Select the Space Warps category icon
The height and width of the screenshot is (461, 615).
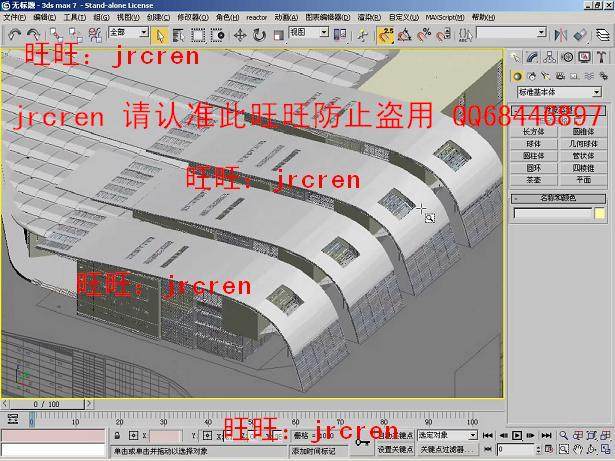click(588, 76)
